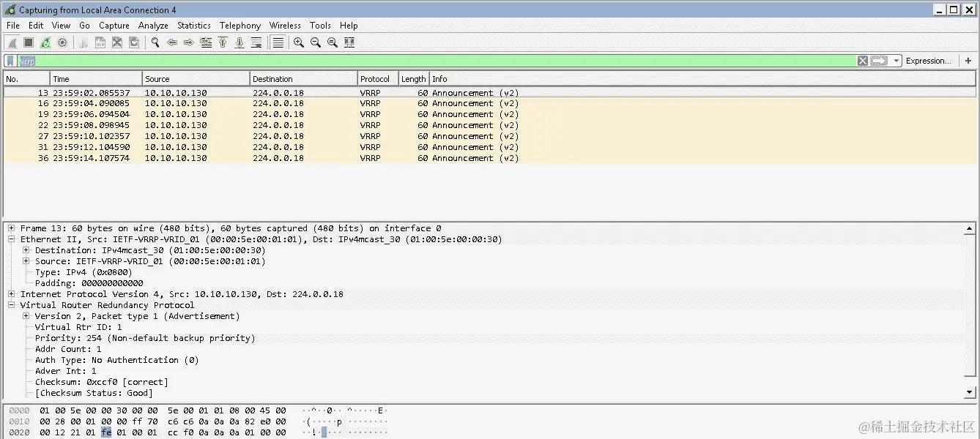This screenshot has width=980, height=439.
Task: Select packet number 22 row
Action: click(x=489, y=125)
